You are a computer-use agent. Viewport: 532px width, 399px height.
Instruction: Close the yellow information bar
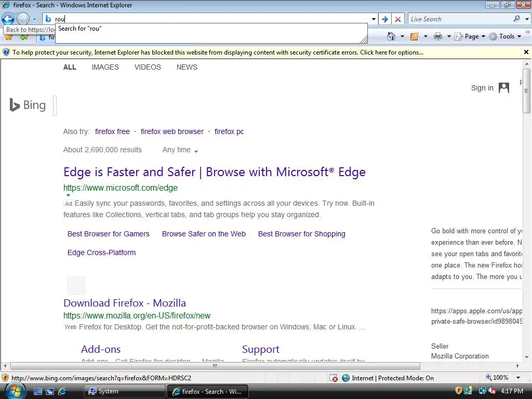526,52
